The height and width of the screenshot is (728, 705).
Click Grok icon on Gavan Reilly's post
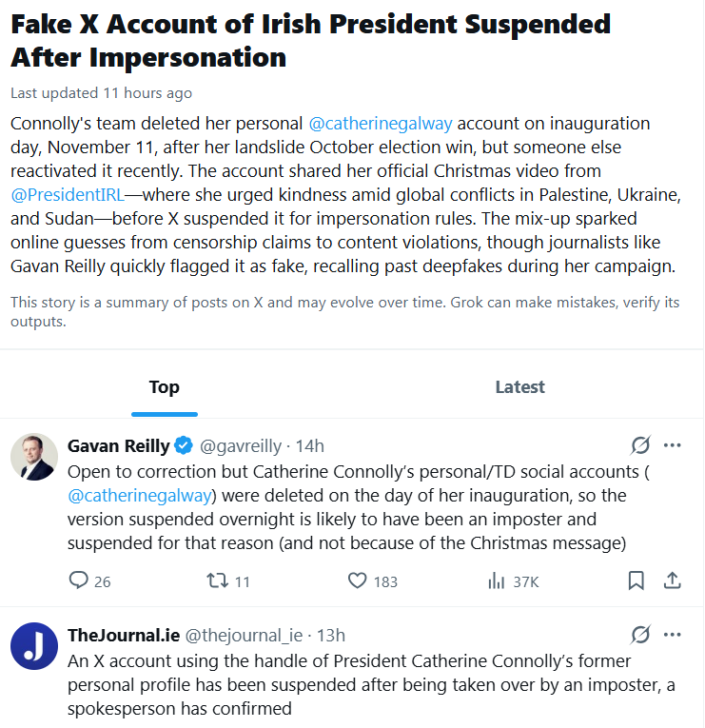[x=640, y=445]
